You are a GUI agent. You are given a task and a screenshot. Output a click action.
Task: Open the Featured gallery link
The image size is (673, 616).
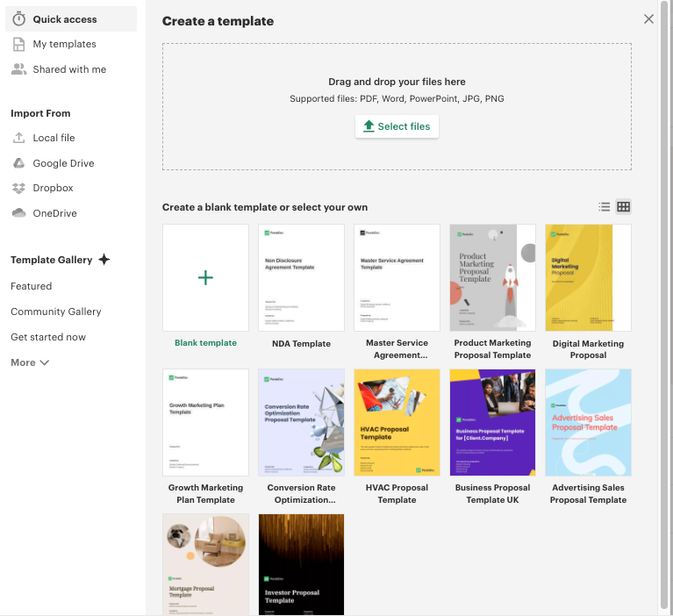coord(32,286)
